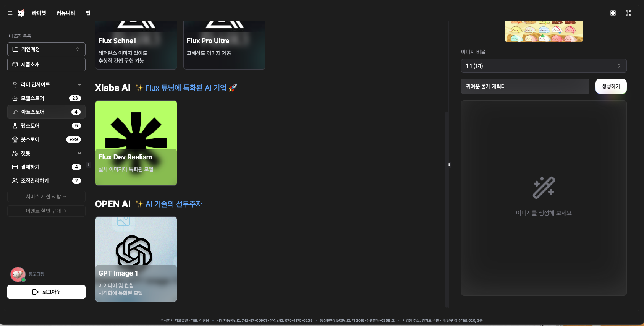Click the 랩스토어 flask icon
This screenshot has height=326, width=644.
15,126
